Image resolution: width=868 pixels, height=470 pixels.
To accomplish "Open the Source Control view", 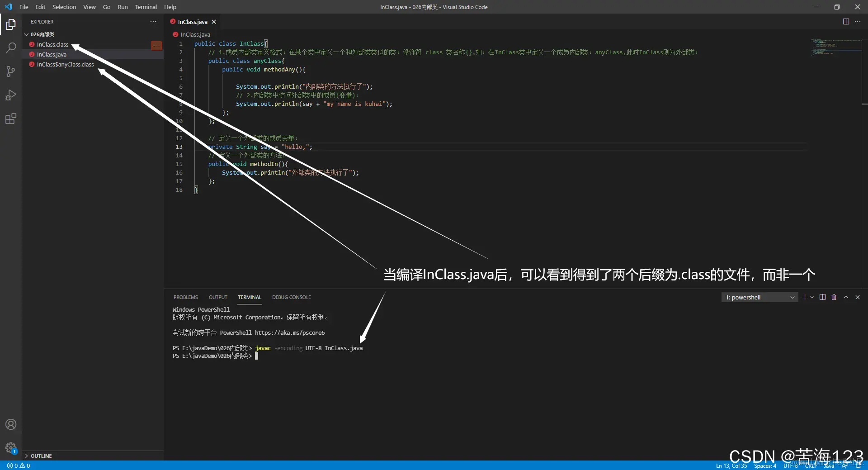I will point(11,71).
